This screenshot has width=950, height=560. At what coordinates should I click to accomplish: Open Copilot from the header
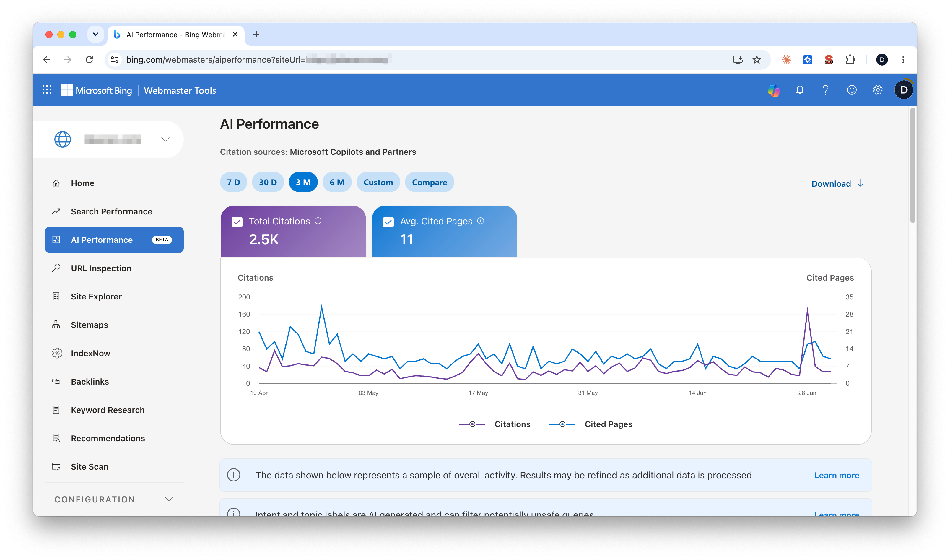coord(773,90)
